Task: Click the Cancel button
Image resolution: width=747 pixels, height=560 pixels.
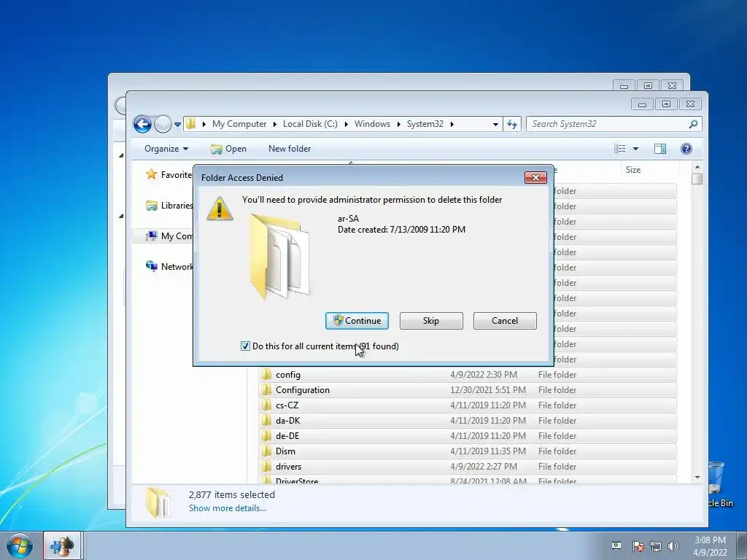Action: [x=505, y=321]
